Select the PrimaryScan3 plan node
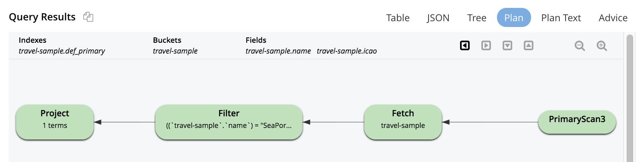 pyautogui.click(x=577, y=122)
